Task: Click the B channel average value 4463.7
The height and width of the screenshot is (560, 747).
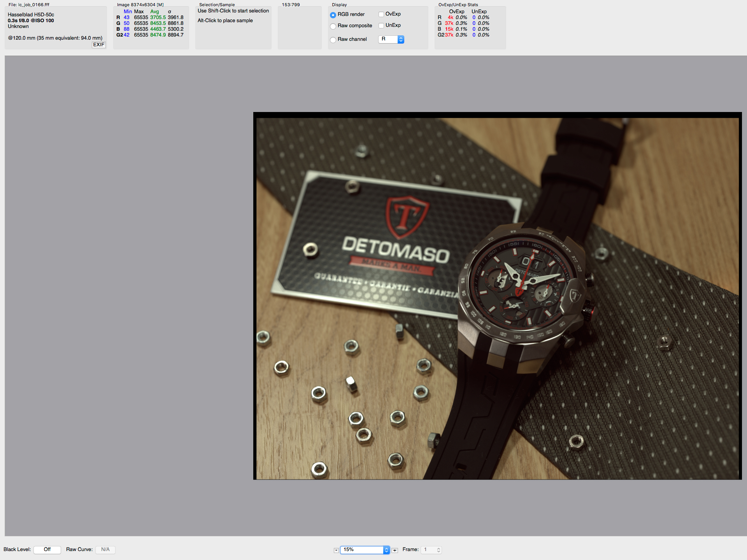Action: tap(158, 29)
